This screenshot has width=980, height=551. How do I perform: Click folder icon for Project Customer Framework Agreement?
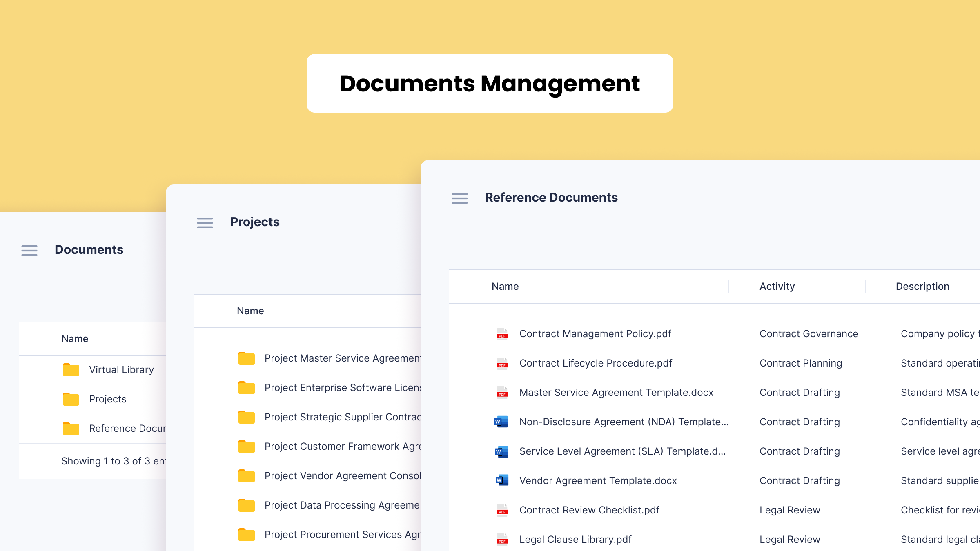247,446
